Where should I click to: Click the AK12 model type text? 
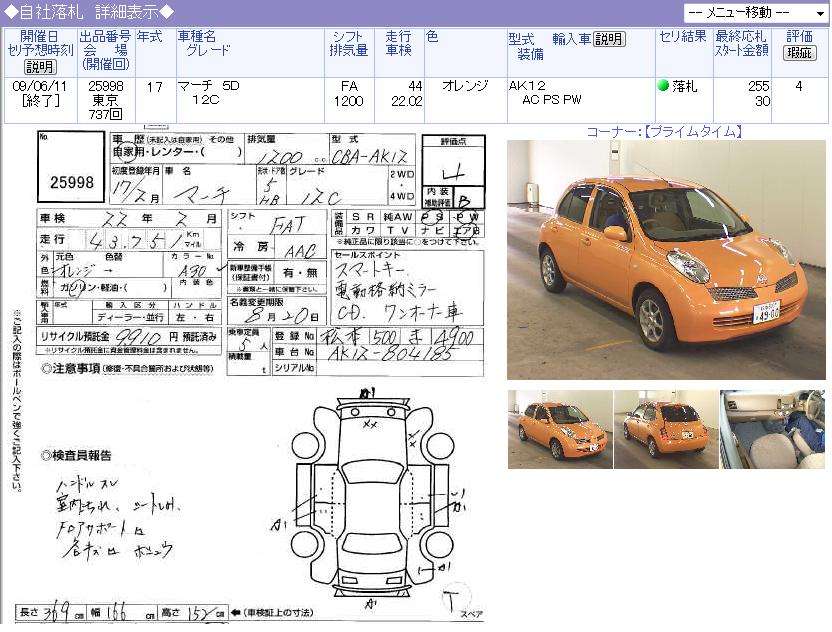[x=527, y=86]
